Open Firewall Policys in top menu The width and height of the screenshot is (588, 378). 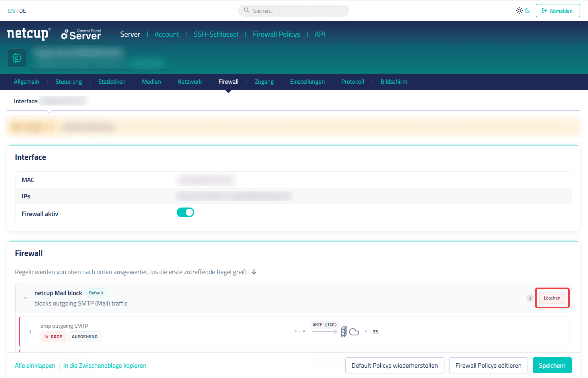[276, 34]
